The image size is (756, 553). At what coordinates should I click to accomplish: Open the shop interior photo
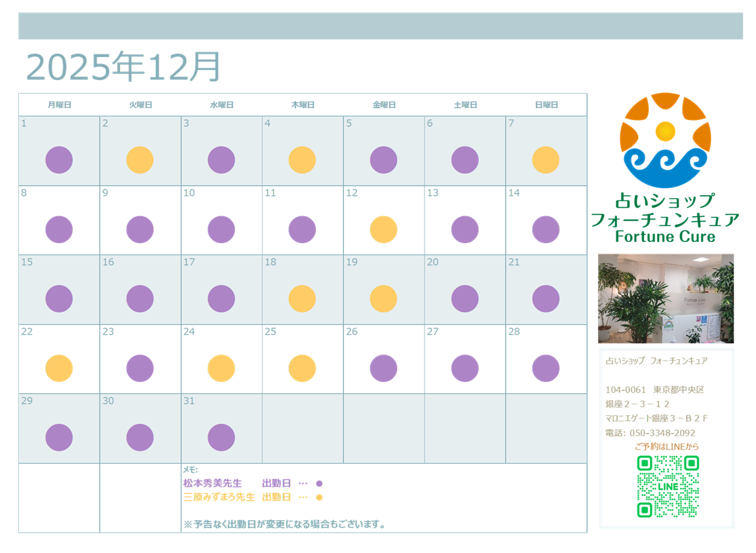point(666,299)
